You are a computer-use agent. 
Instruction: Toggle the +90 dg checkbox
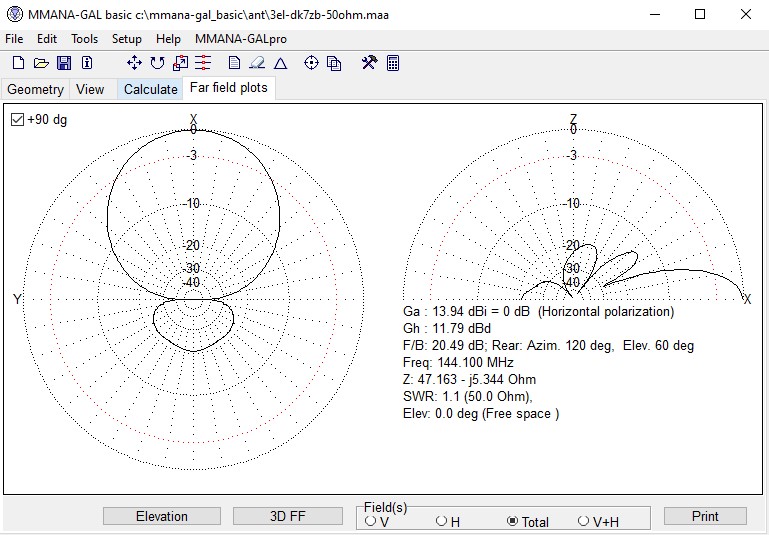(x=17, y=120)
